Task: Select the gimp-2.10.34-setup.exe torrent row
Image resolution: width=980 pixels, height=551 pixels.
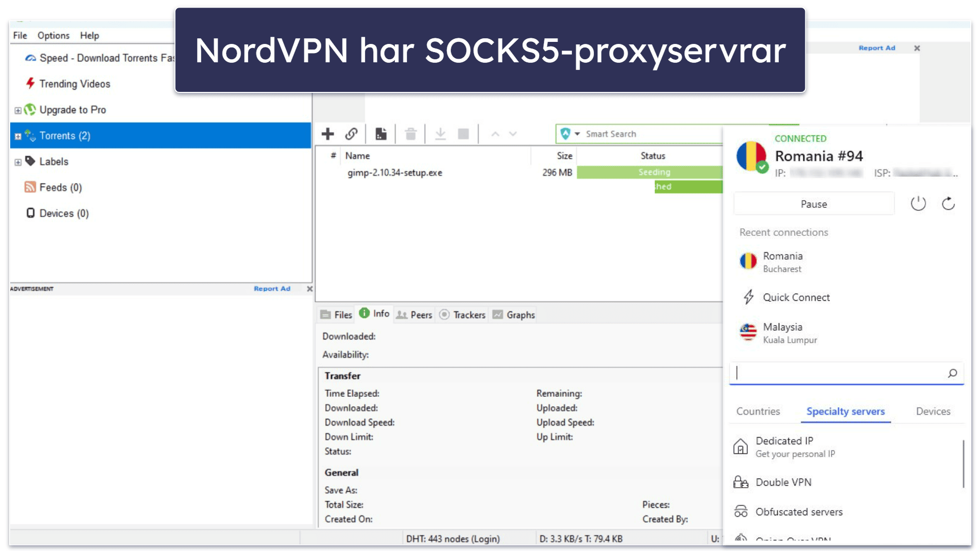Action: click(519, 173)
